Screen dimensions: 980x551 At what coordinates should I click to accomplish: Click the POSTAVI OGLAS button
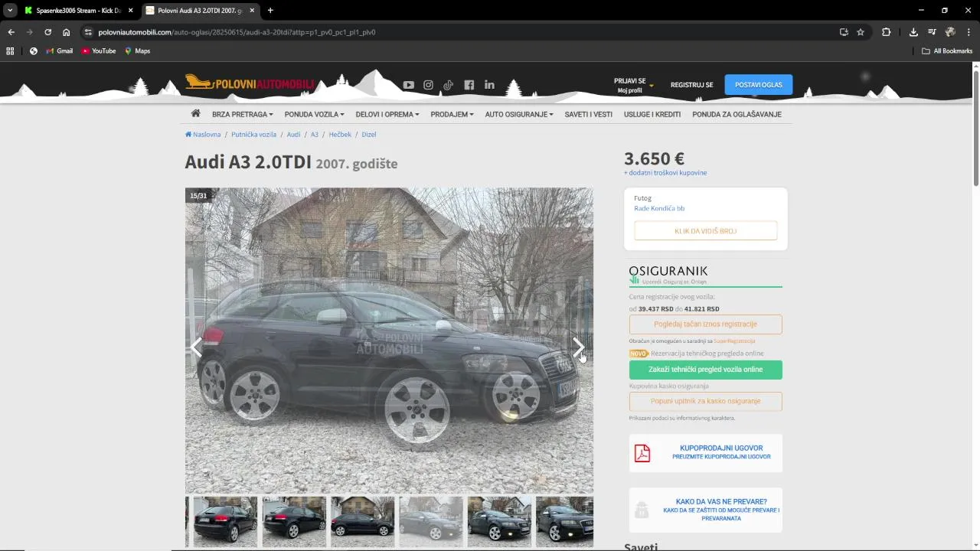759,85
